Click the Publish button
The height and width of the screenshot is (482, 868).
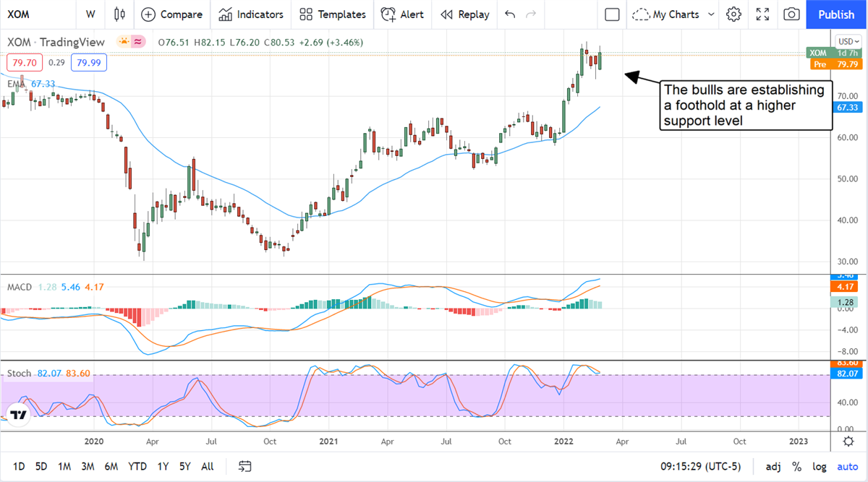pos(836,14)
